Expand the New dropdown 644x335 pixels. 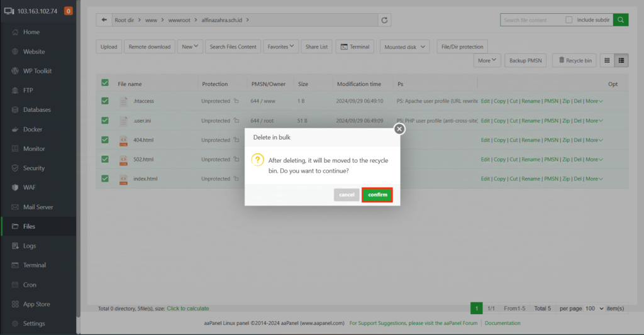click(191, 47)
